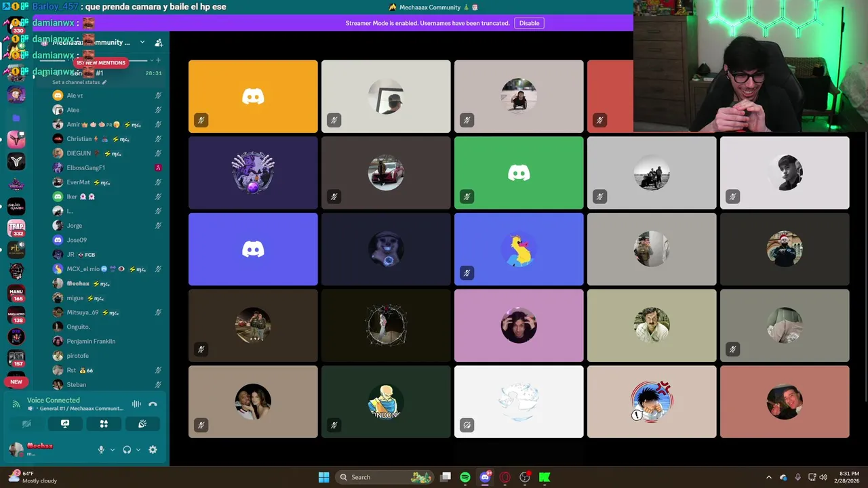868x488 pixels.
Task: Click the Mechax user avatar in bottom panel
Action: pyautogui.click(x=16, y=449)
